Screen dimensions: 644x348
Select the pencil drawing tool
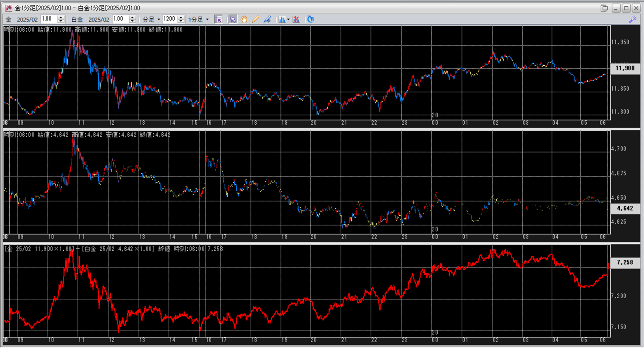255,20
